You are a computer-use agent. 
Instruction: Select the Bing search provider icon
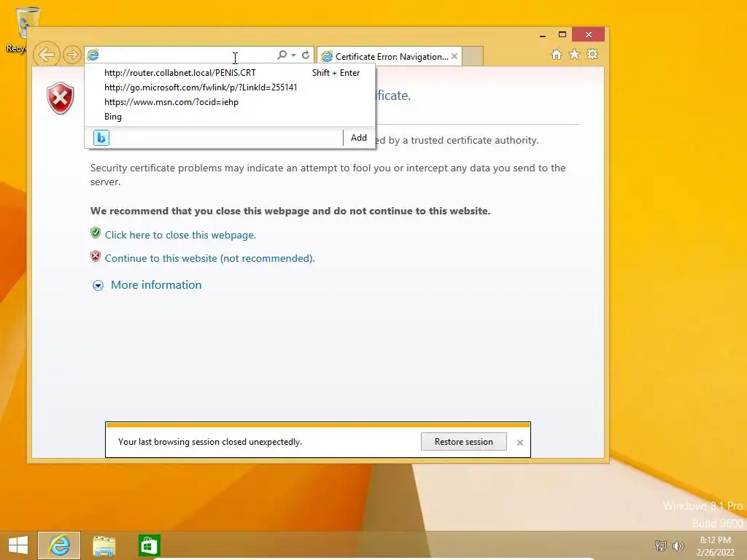coord(101,138)
